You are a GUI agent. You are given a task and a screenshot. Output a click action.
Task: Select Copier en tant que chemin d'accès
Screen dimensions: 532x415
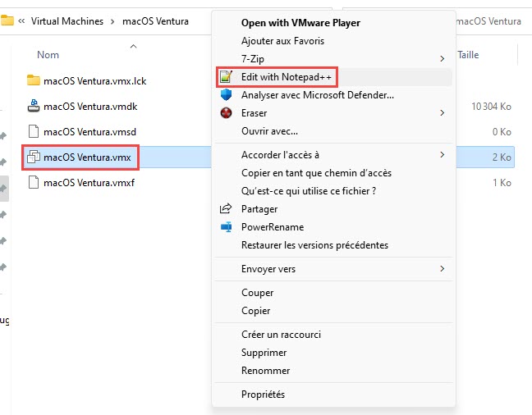coord(316,173)
